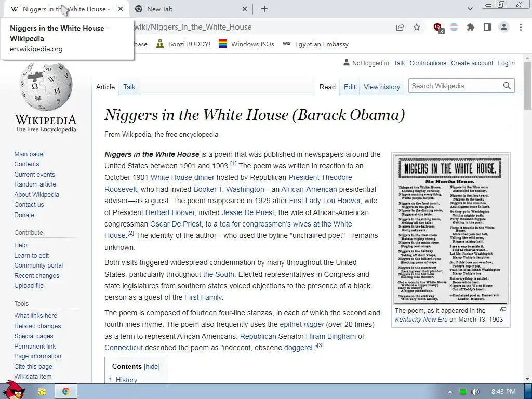532x399 pixels.
Task: Bookmark this page with the star icon
Action: [417, 27]
